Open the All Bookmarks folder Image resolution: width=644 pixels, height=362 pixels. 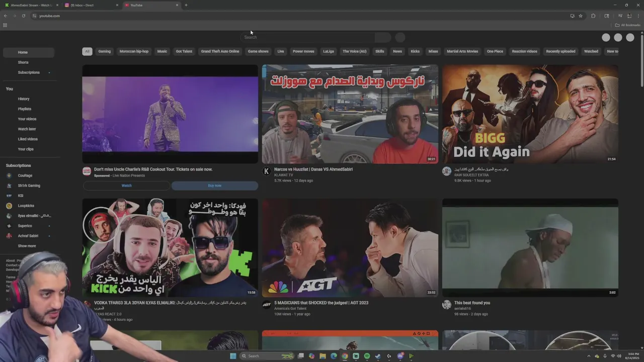628,25
